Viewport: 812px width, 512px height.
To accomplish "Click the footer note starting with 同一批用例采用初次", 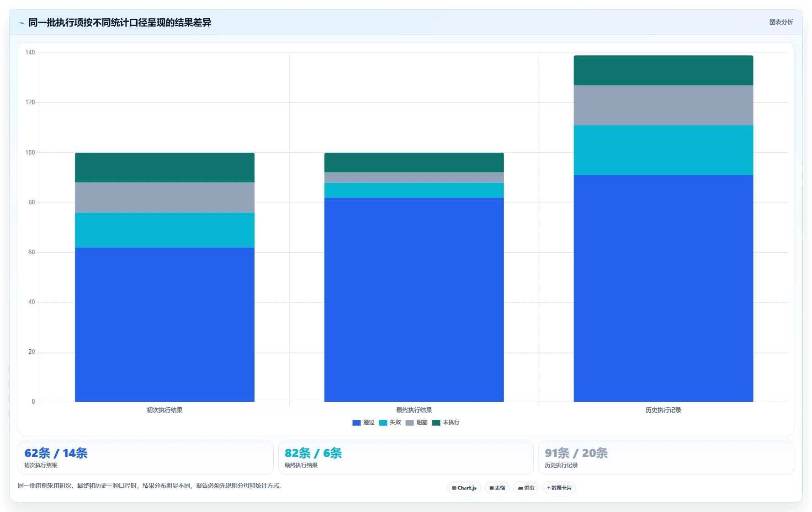I will 151,485.
